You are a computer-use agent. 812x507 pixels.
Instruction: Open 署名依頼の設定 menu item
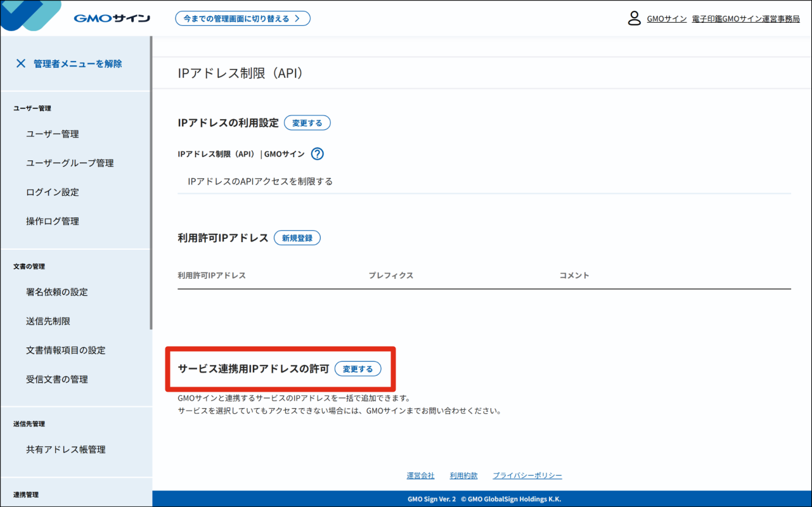[57, 292]
